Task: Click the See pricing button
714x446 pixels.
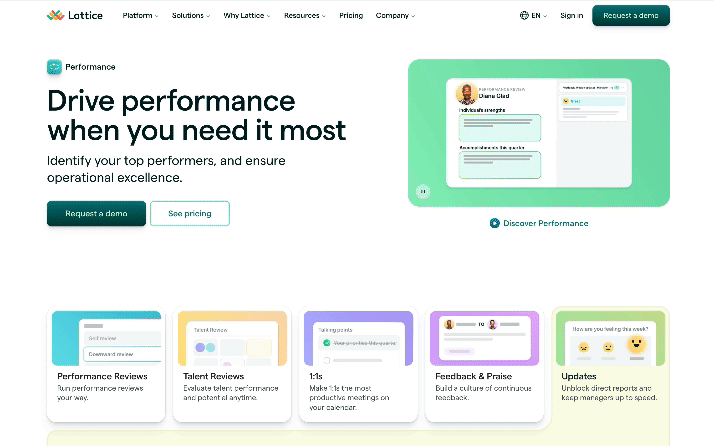Action: 190,213
